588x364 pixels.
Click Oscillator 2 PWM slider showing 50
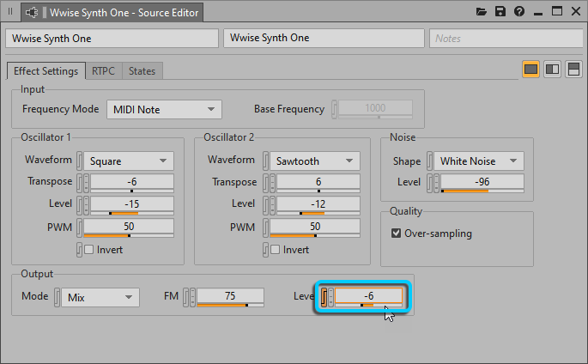click(x=315, y=227)
